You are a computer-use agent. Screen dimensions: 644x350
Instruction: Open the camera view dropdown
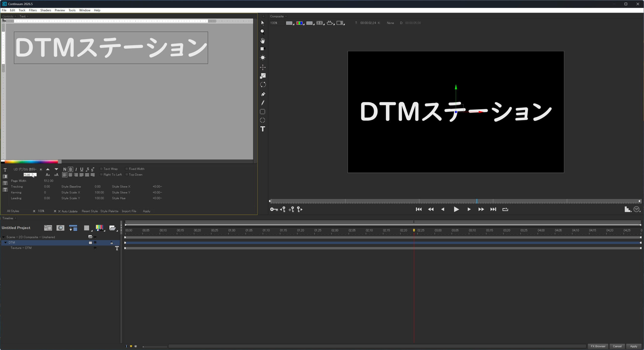tap(330, 23)
